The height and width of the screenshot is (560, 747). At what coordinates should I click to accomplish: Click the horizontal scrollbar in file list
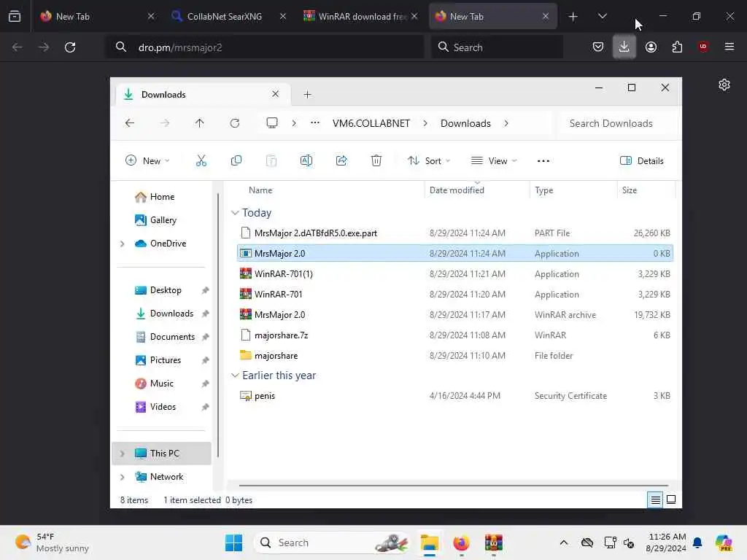click(453, 485)
